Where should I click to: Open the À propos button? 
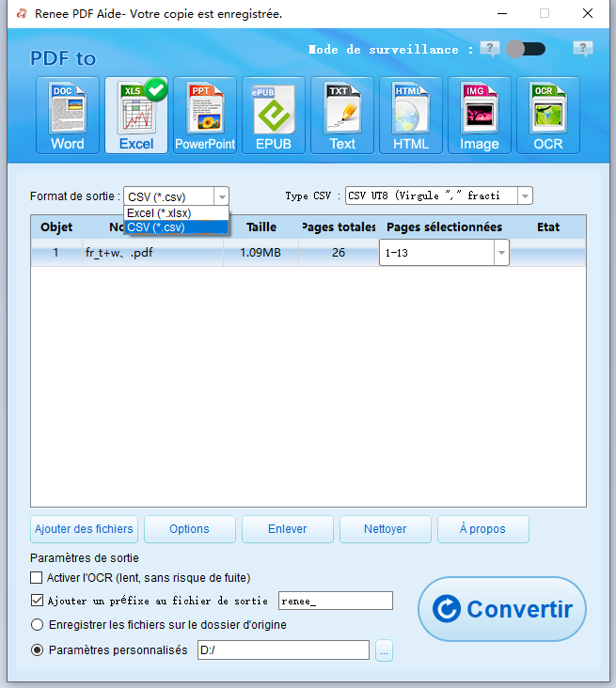click(483, 529)
